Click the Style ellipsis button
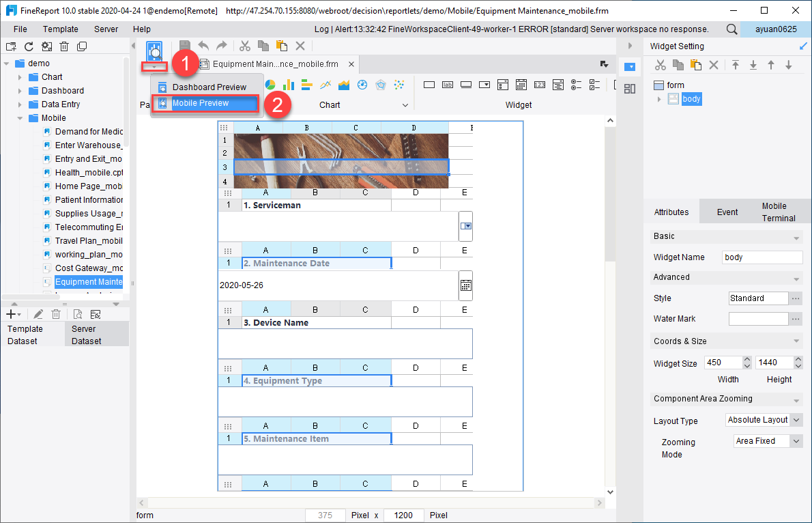The width and height of the screenshot is (812, 523). (x=796, y=298)
